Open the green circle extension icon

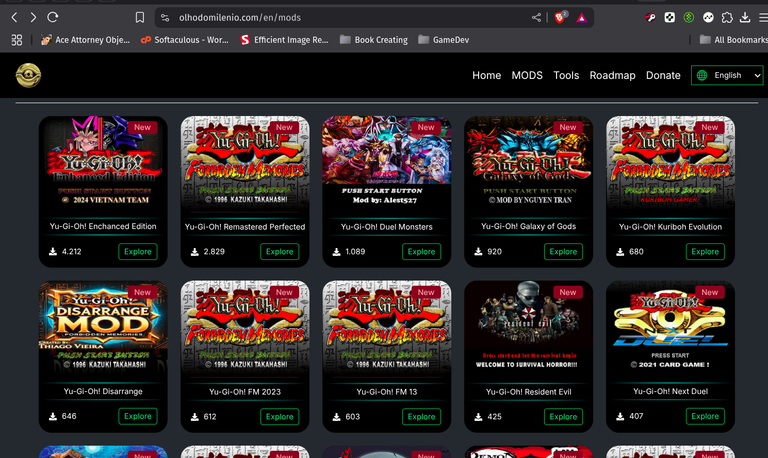(x=689, y=18)
